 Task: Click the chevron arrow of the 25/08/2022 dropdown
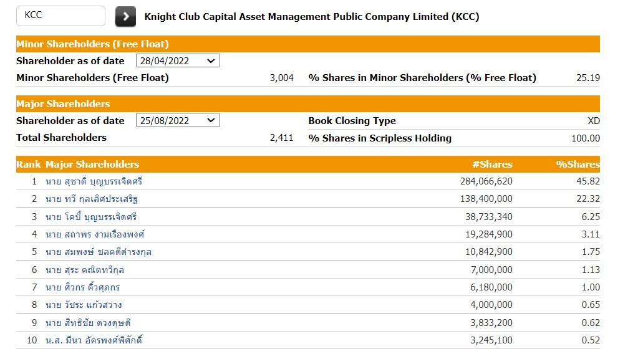coord(211,120)
